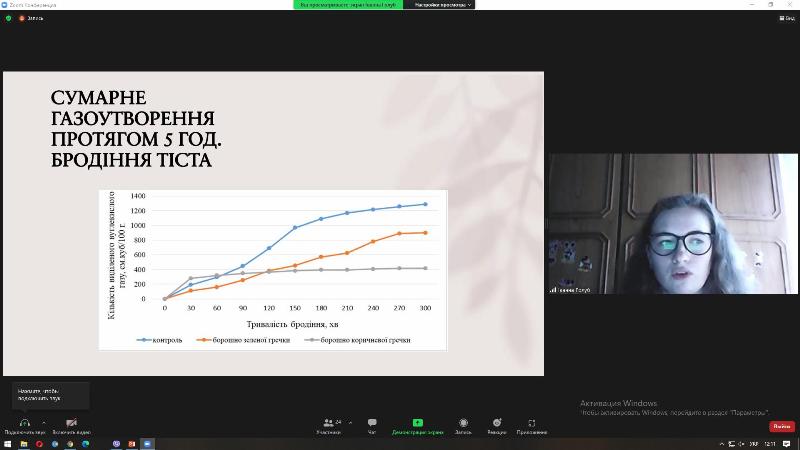Show hidden system tray icons arrow
Screen dimensions: 800x450
coord(721,444)
